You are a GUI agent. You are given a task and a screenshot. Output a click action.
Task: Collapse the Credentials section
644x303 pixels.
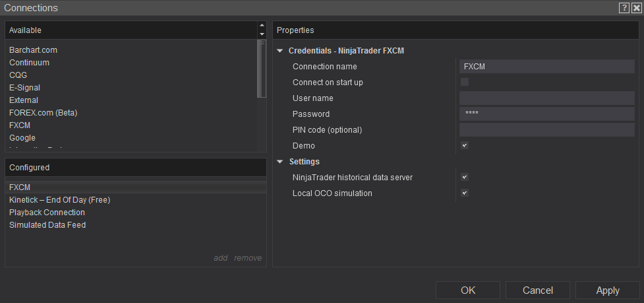tap(280, 50)
